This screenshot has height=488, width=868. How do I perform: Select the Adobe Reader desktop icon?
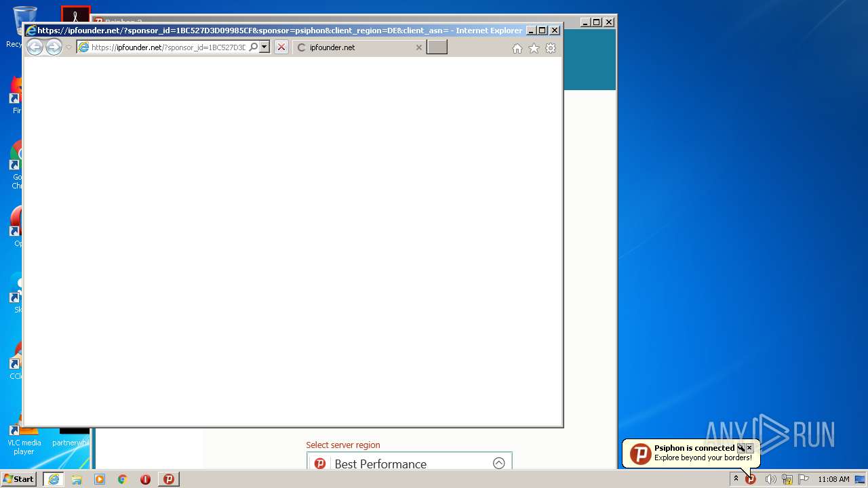tap(75, 15)
